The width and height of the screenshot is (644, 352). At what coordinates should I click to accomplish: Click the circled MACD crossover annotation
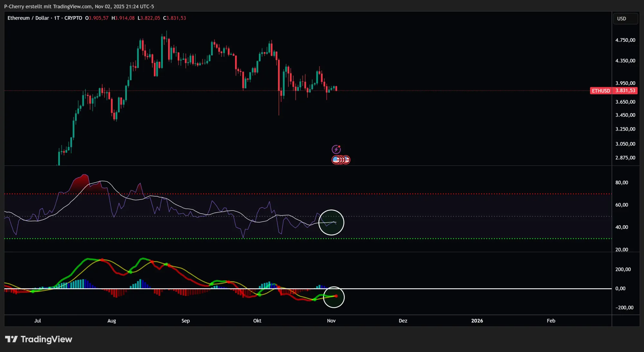(334, 297)
